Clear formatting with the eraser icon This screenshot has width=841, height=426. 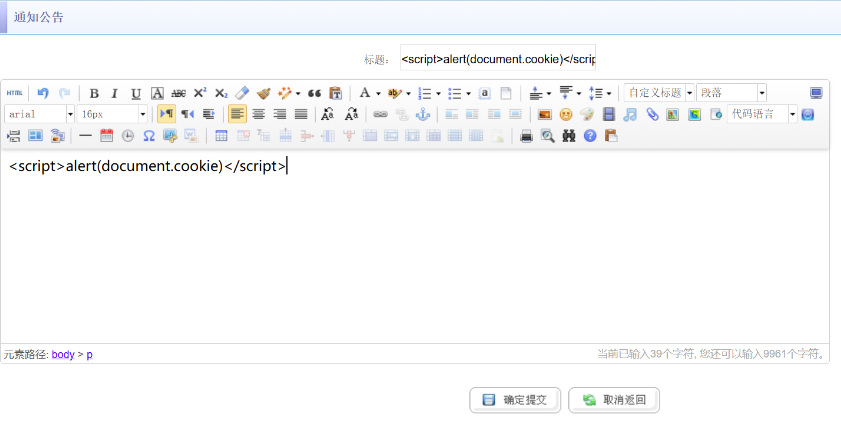(x=242, y=93)
